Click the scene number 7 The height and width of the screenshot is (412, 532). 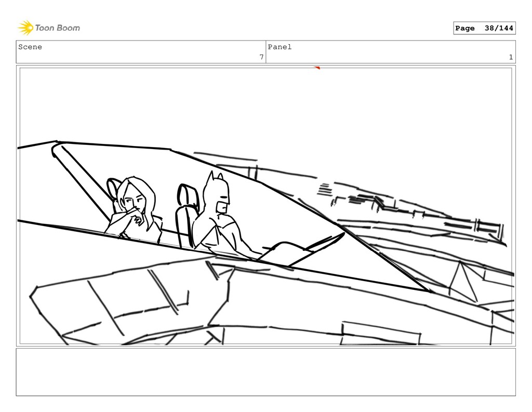261,57
